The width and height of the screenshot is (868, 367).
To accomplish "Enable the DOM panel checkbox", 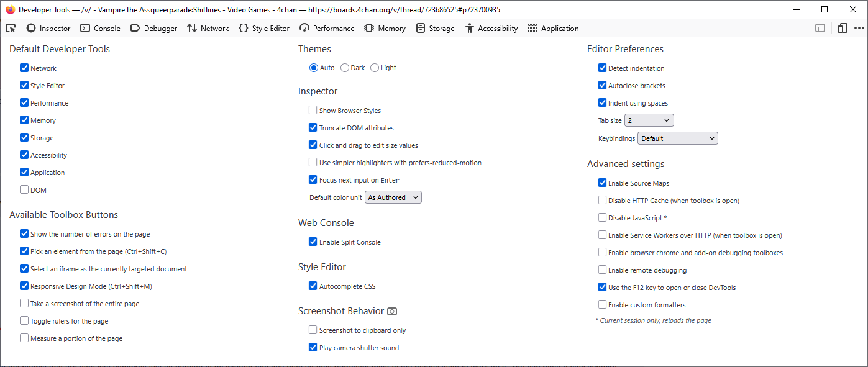I will tap(24, 190).
